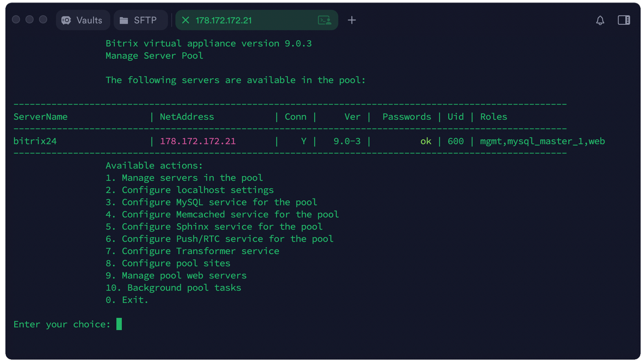Click the safe icon on the Vaults tab

[66, 20]
